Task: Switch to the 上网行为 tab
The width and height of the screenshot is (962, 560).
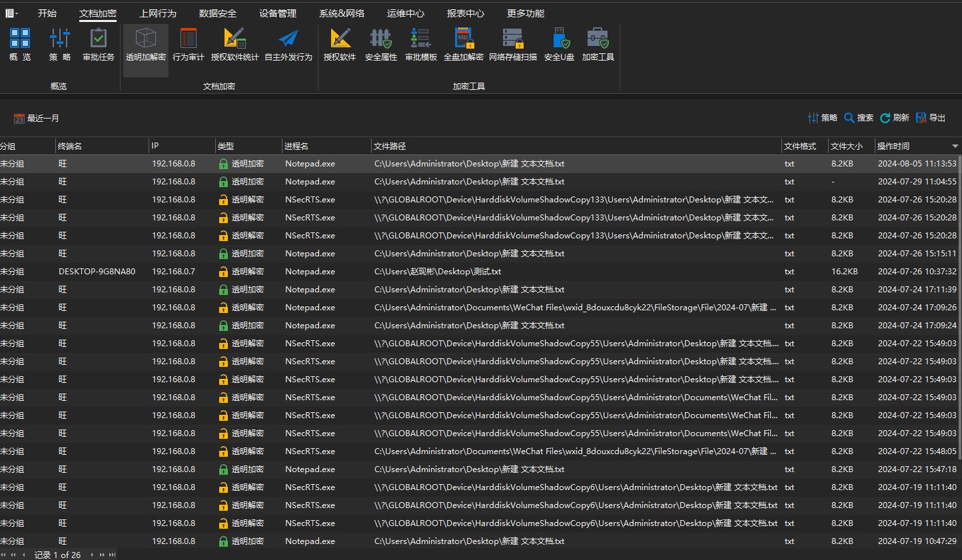Action: 158,13
